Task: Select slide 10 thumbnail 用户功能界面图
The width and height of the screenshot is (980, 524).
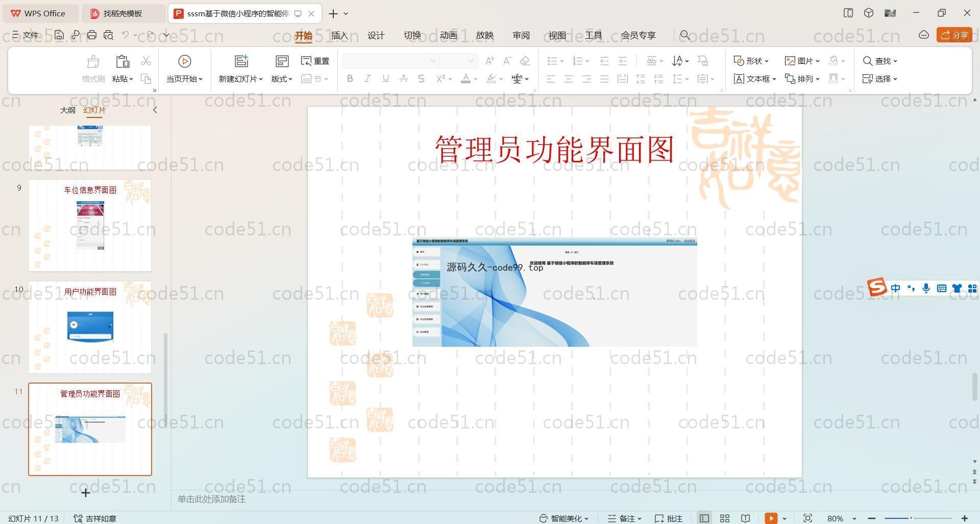Action: coord(90,327)
